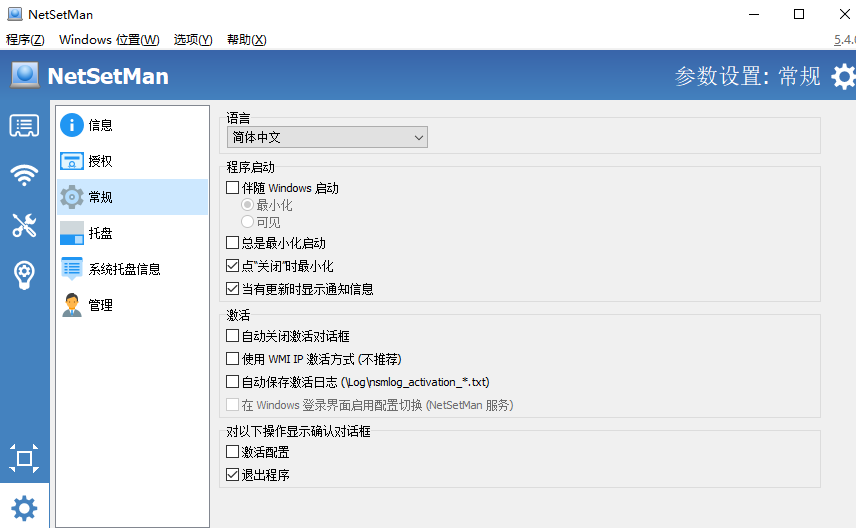
Task: Close the NetSetMan window
Action: (844, 14)
